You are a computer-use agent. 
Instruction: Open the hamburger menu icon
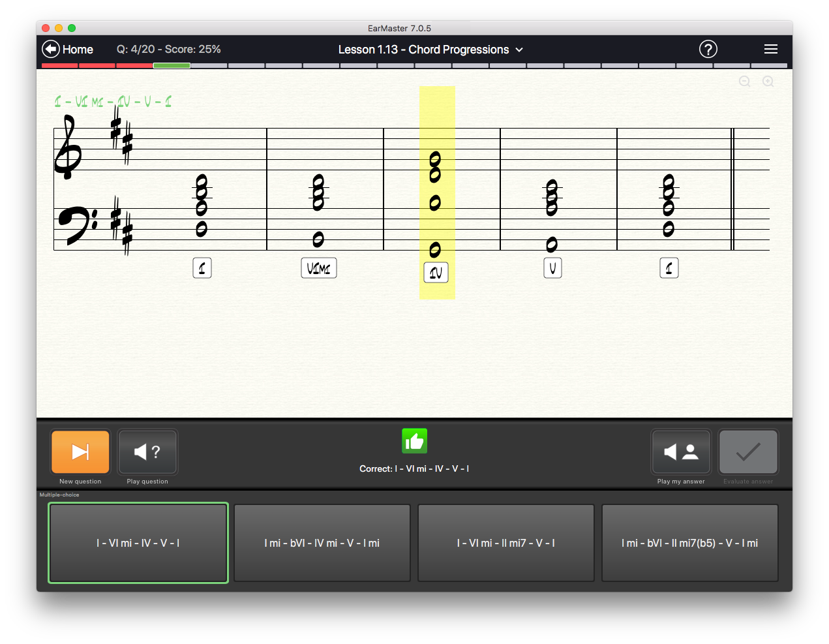[770, 50]
